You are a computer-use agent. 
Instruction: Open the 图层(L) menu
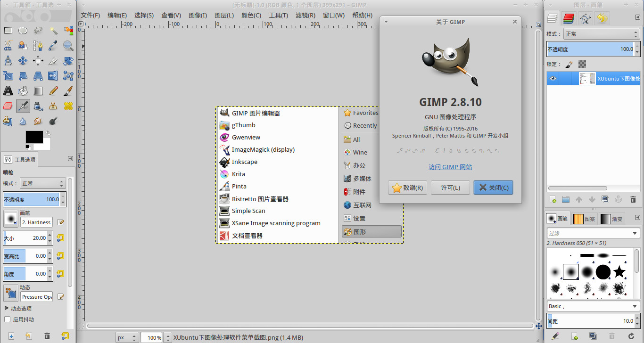pos(224,15)
